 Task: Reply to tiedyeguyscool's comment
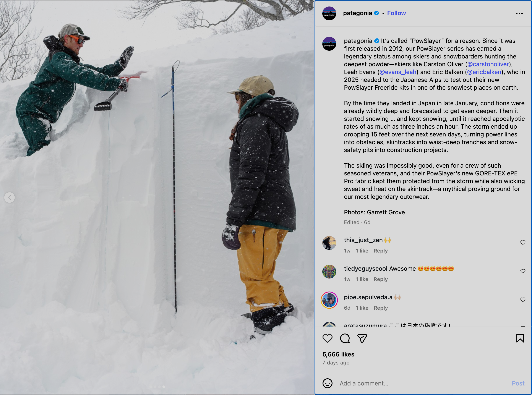[380, 279]
